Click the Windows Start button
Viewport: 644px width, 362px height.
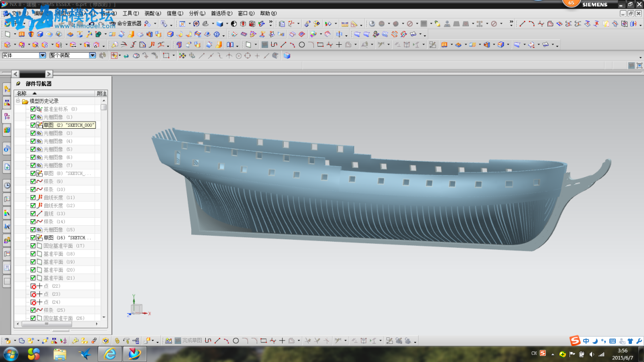point(10,354)
